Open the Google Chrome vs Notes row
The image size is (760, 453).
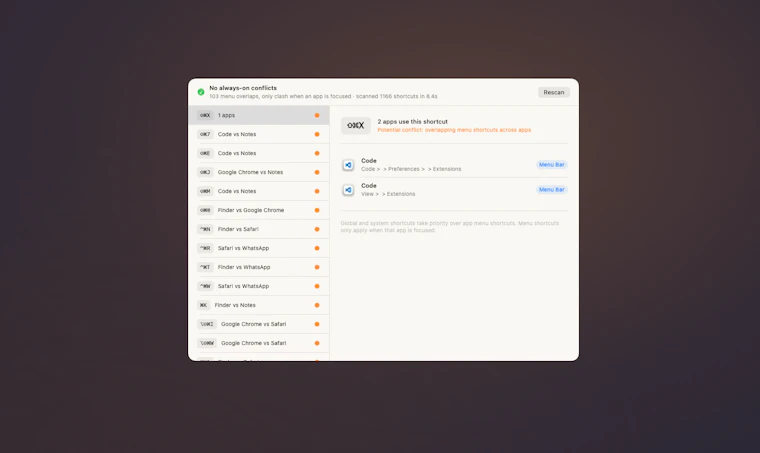[259, 172]
